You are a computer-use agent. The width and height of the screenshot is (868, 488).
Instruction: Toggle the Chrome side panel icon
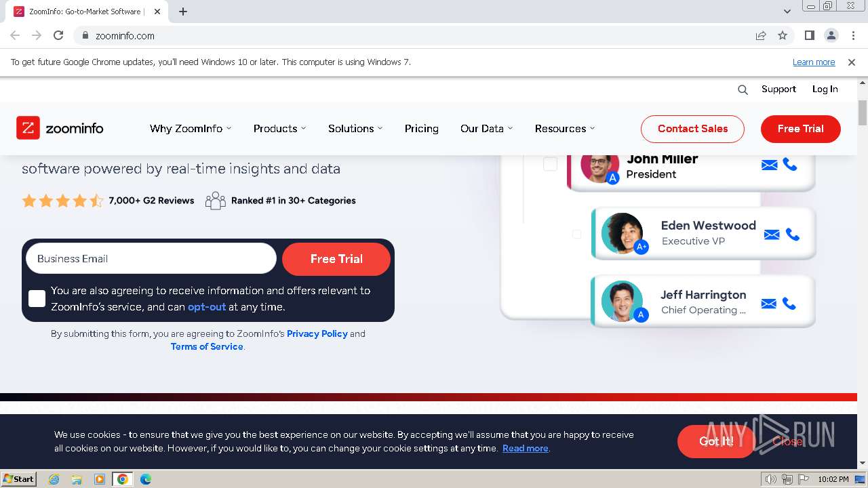[x=809, y=35]
